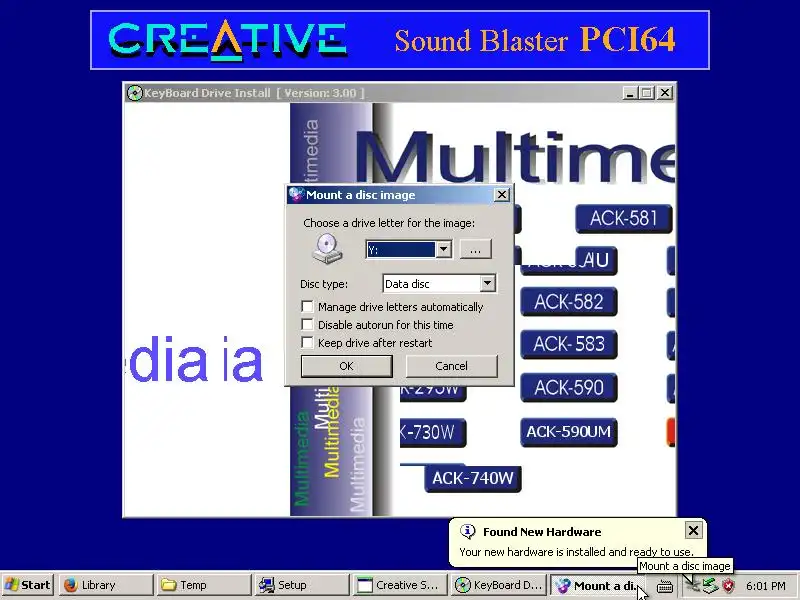Select the ACK-582 keyboard driver button
This screenshot has height=600, width=800.
tap(568, 302)
